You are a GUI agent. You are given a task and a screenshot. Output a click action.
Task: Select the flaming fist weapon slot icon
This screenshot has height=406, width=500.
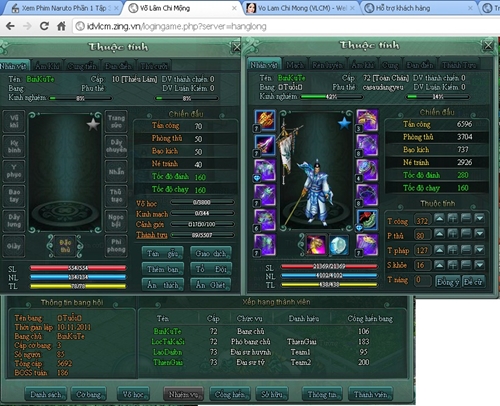(x=265, y=120)
